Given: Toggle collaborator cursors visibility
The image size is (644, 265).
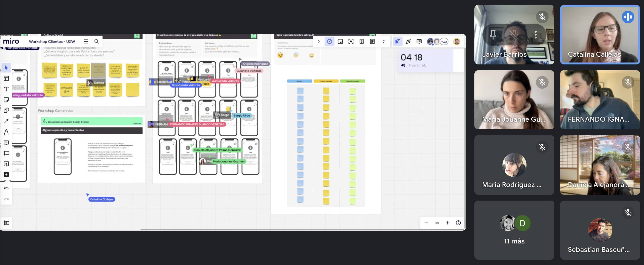Looking at the screenshot, I should 397,41.
